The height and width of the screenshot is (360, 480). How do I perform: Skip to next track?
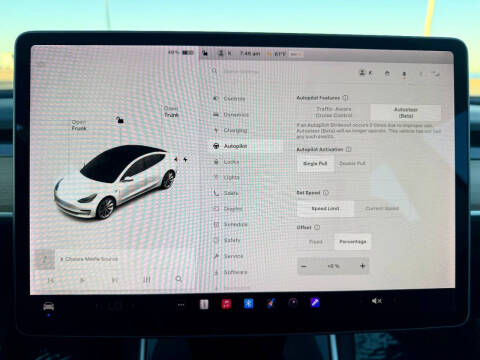(114, 280)
